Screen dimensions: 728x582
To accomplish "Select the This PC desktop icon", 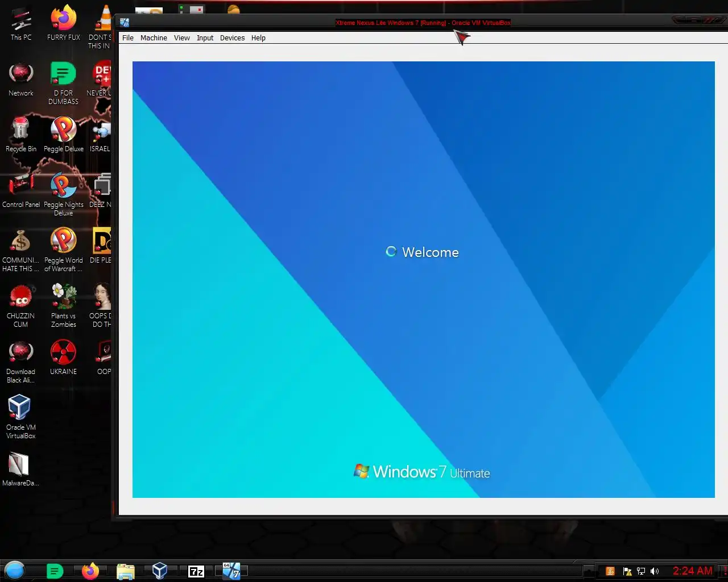I will coord(21,24).
